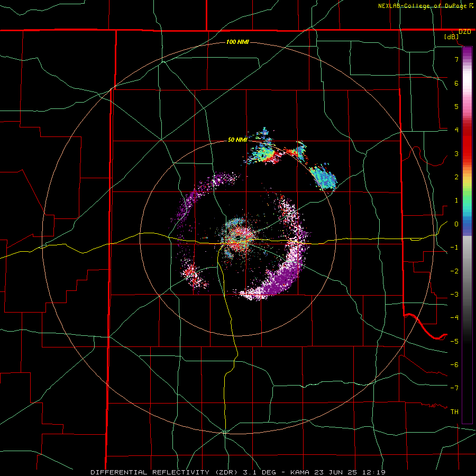Select the "3" value on the color scale
Screen dimensions: 476x476
456,153
